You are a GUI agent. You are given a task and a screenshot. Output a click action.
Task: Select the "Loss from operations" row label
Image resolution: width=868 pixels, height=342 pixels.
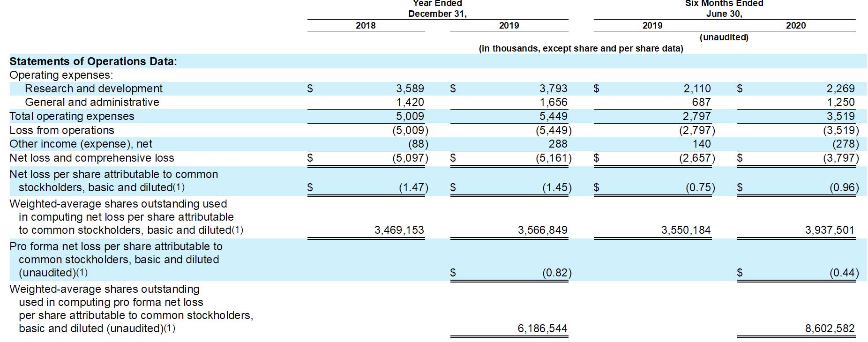click(x=62, y=130)
